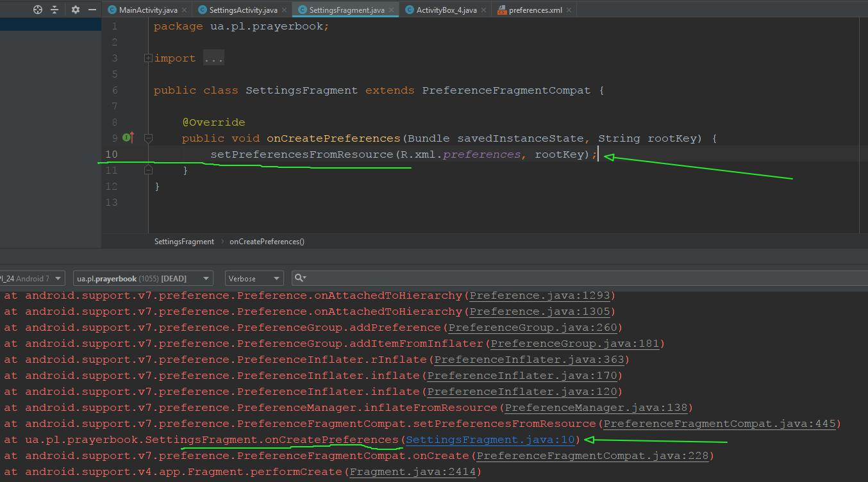Expand the folded import block
The height and width of the screenshot is (482, 868).
(148, 58)
